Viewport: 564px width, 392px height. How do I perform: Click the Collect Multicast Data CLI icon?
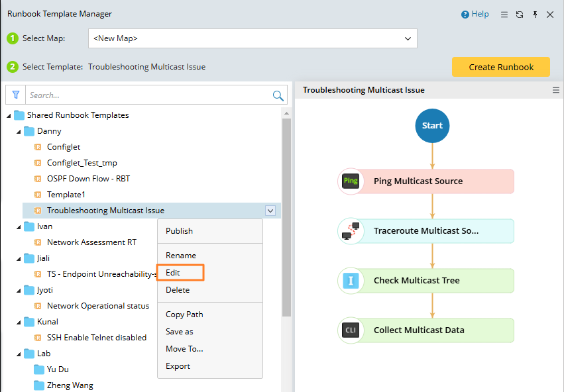(351, 330)
